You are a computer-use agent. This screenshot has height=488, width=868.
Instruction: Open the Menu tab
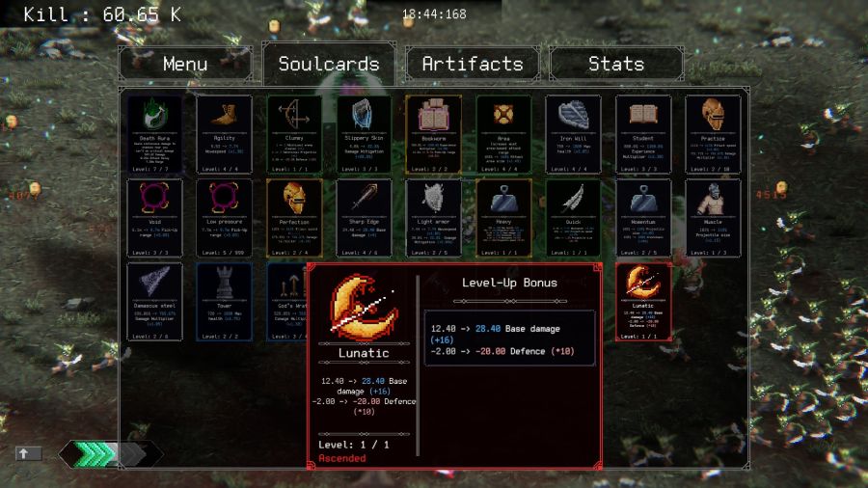185,64
